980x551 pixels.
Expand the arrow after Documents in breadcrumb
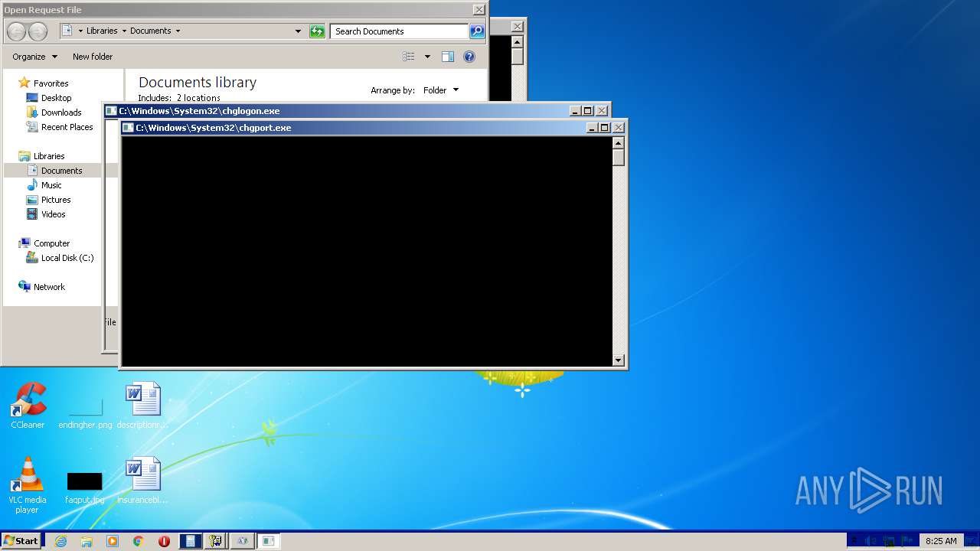[x=178, y=31]
